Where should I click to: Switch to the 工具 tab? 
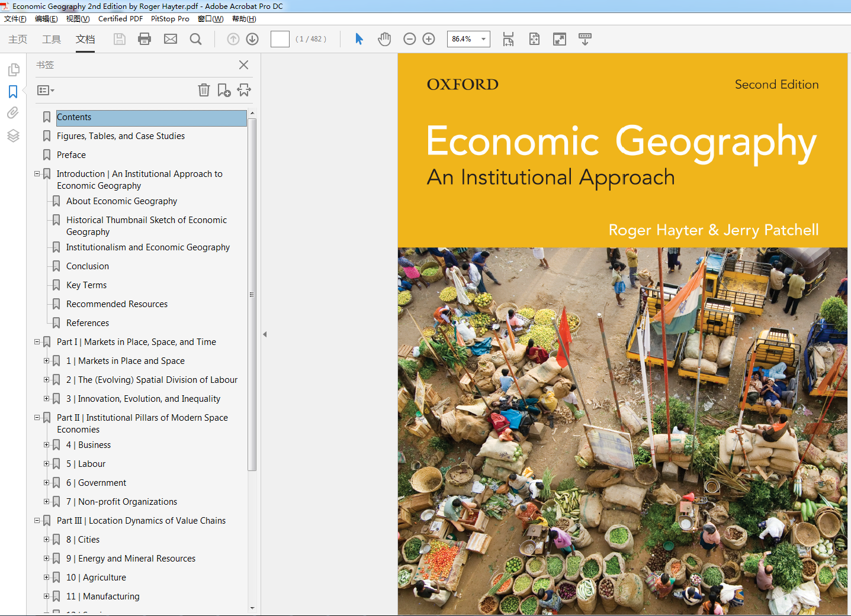52,39
